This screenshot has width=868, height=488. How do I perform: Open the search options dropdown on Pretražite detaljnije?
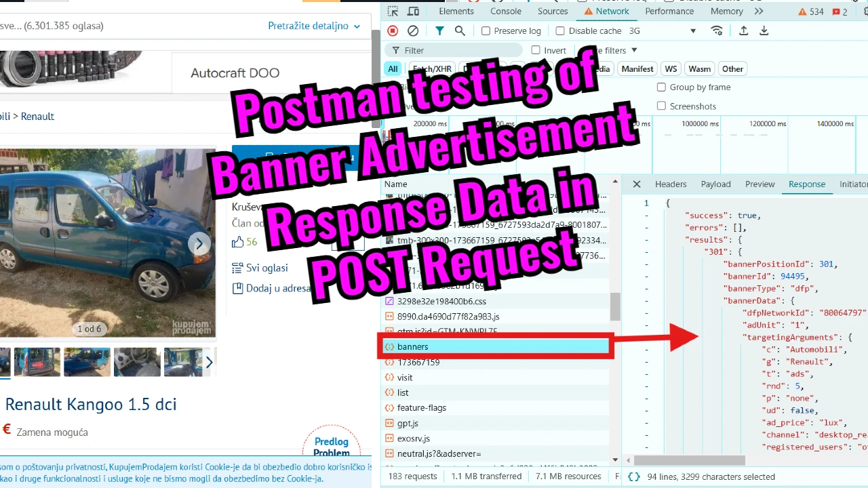(x=357, y=26)
